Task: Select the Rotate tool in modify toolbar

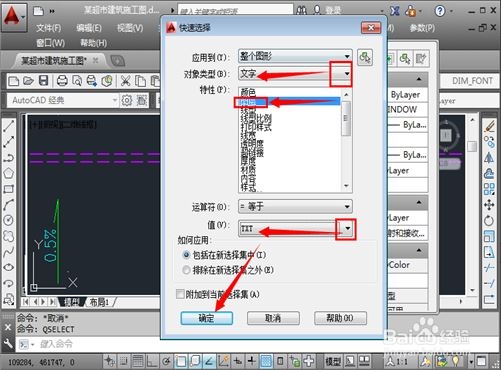Action: coord(489,221)
